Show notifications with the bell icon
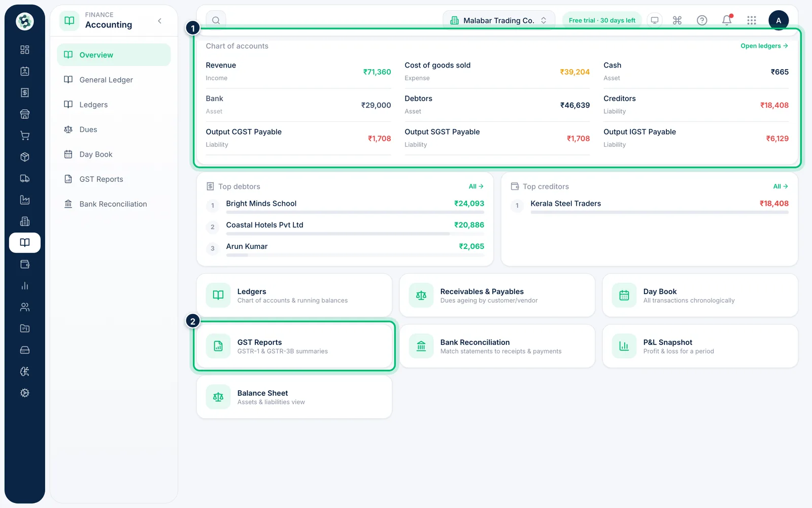This screenshot has width=812, height=508. (x=727, y=20)
